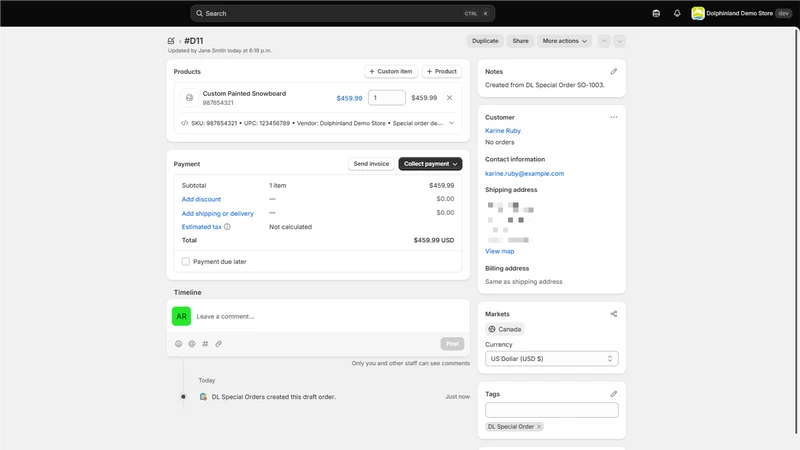Click the Canada market badge
The image size is (800, 450).
(505, 330)
